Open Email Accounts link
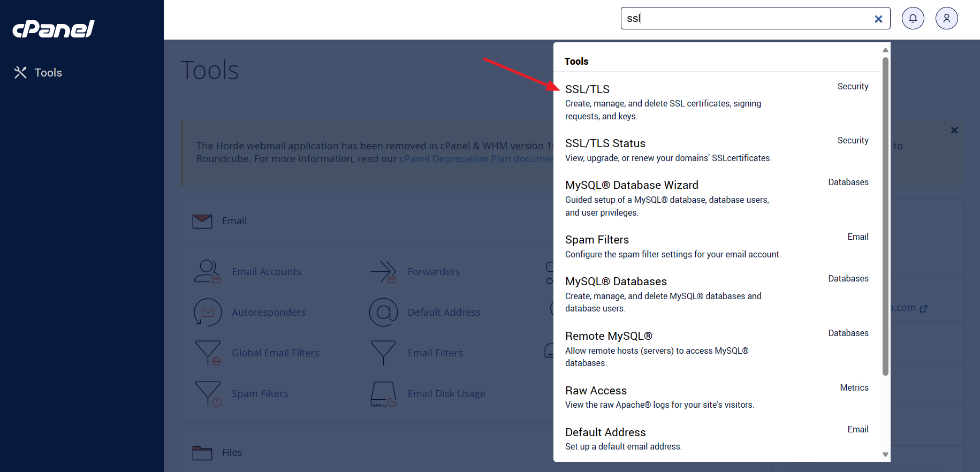 pyautogui.click(x=267, y=272)
